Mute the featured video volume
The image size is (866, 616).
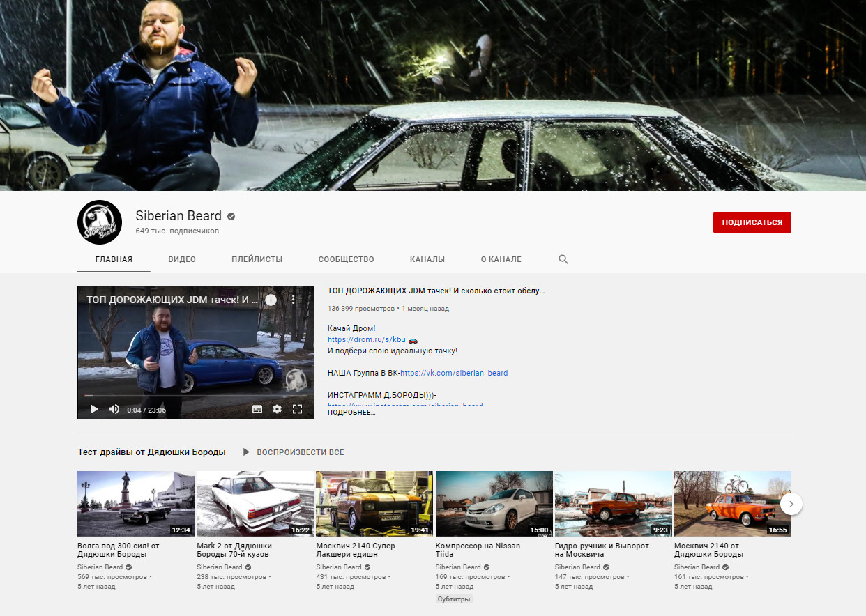tap(114, 409)
